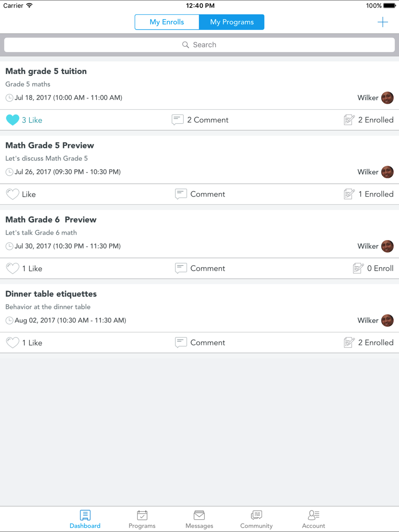Unlike Math grade 5 tuition via filled heart
Screen dimensions: 399x532
coord(13,120)
